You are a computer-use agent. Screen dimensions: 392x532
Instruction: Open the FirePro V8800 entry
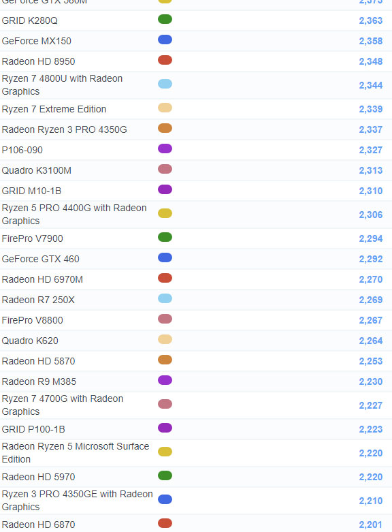[x=32, y=320]
